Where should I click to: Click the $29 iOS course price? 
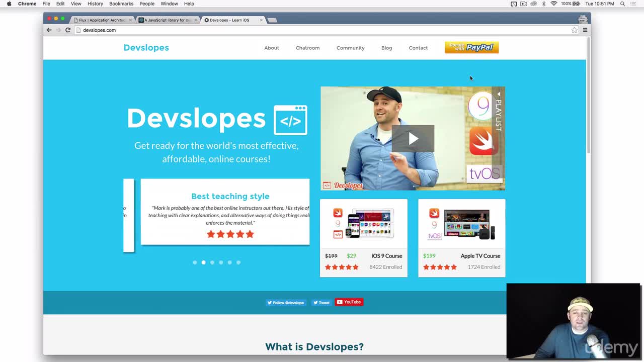coord(351,256)
